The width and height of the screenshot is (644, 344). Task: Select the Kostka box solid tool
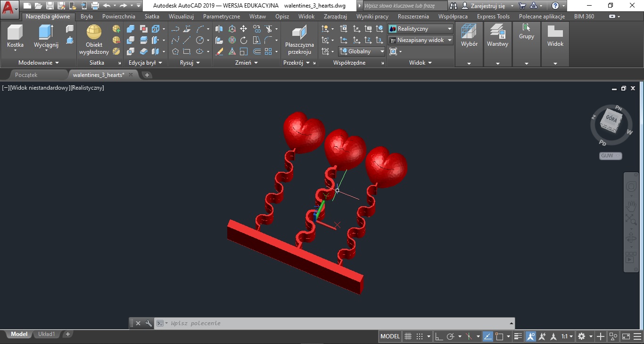pos(15,37)
